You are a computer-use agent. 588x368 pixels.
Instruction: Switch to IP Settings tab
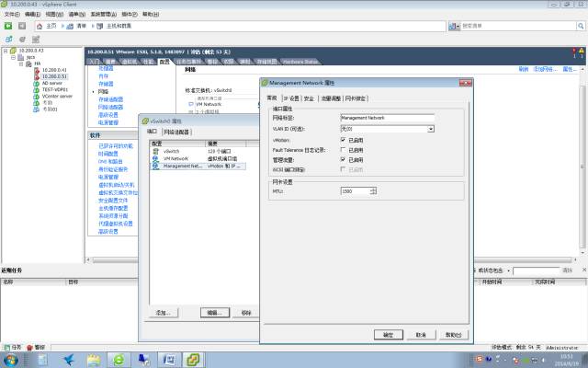(291, 98)
